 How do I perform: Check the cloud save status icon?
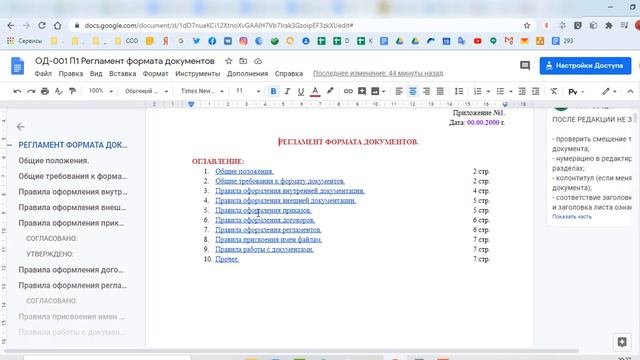click(258, 61)
